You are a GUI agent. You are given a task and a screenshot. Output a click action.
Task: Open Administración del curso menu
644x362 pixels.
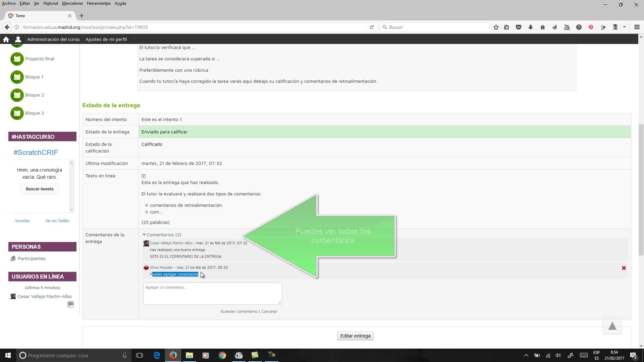[x=53, y=39]
